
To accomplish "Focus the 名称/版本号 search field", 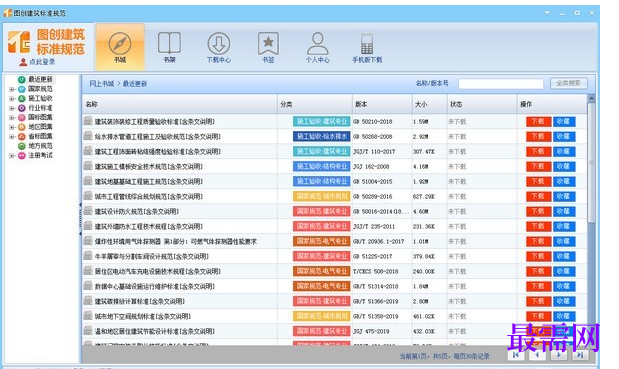I will click(501, 84).
